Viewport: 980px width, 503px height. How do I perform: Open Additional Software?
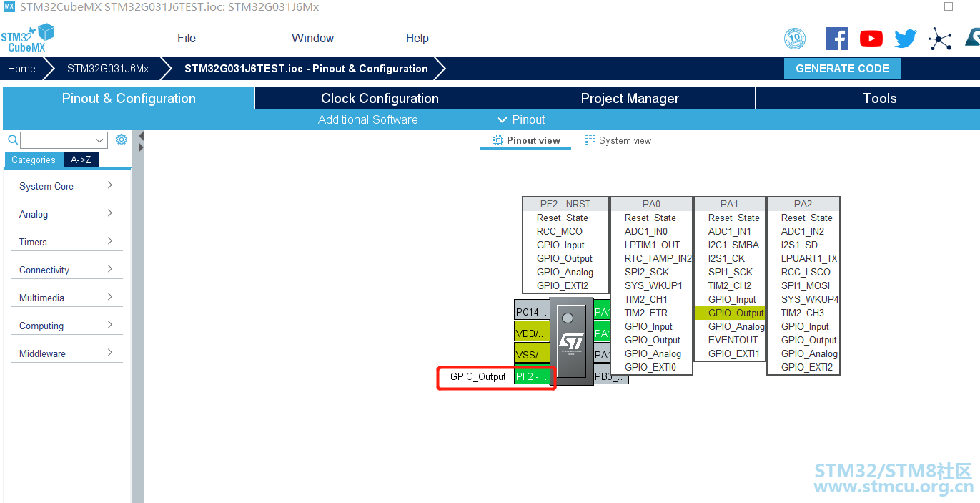367,119
